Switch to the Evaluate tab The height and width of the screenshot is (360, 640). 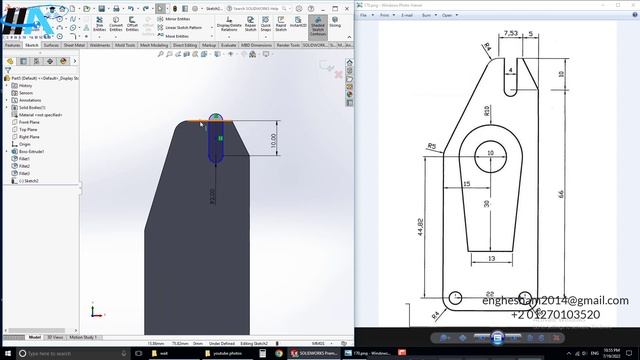(229, 45)
